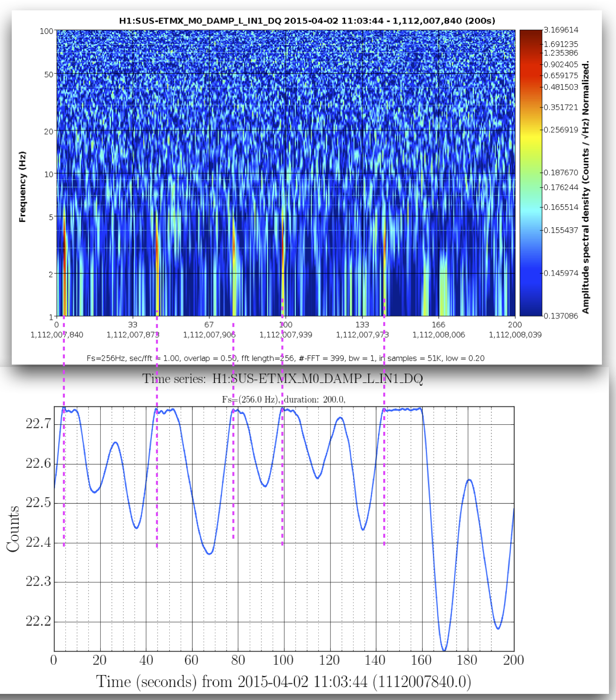Click the spectrogram title H1:SUS-ETMX_M0_DAMP_L_IN1_DQ 2015-04-02

307,21
